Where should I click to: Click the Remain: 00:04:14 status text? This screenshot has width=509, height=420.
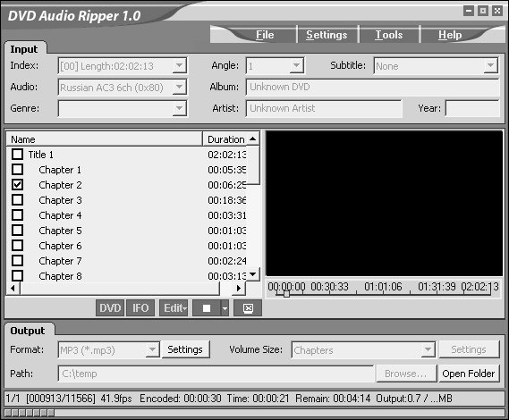click(333, 399)
